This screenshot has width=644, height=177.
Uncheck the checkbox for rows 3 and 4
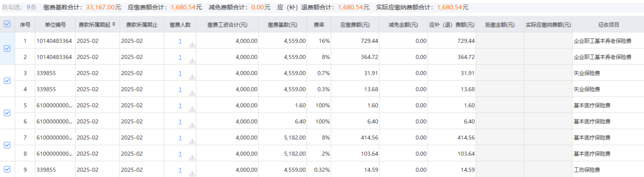pos(7,81)
